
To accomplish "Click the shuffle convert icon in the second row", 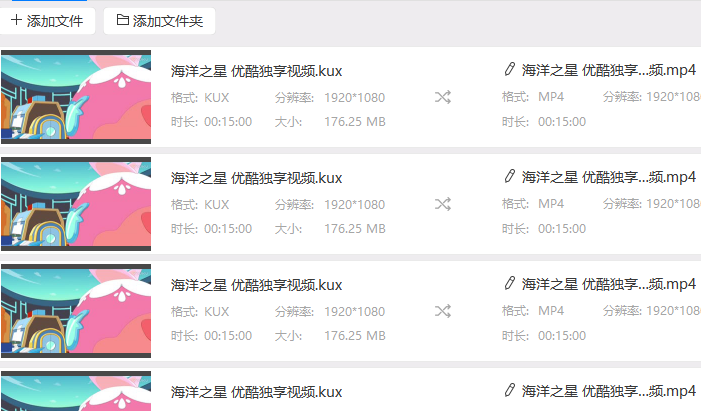I will pyautogui.click(x=442, y=204).
